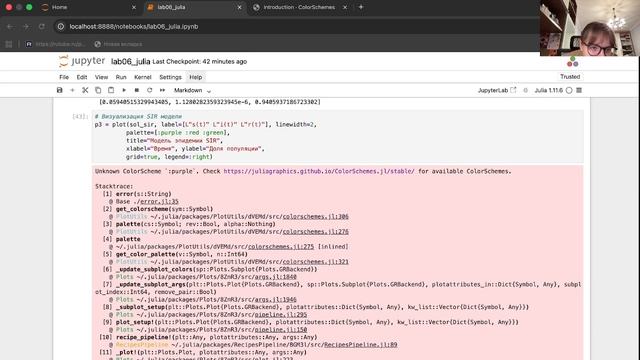Open the args.jl:1848 stacktrace link
Viewport: 640px width, 360px height.
[276, 277]
